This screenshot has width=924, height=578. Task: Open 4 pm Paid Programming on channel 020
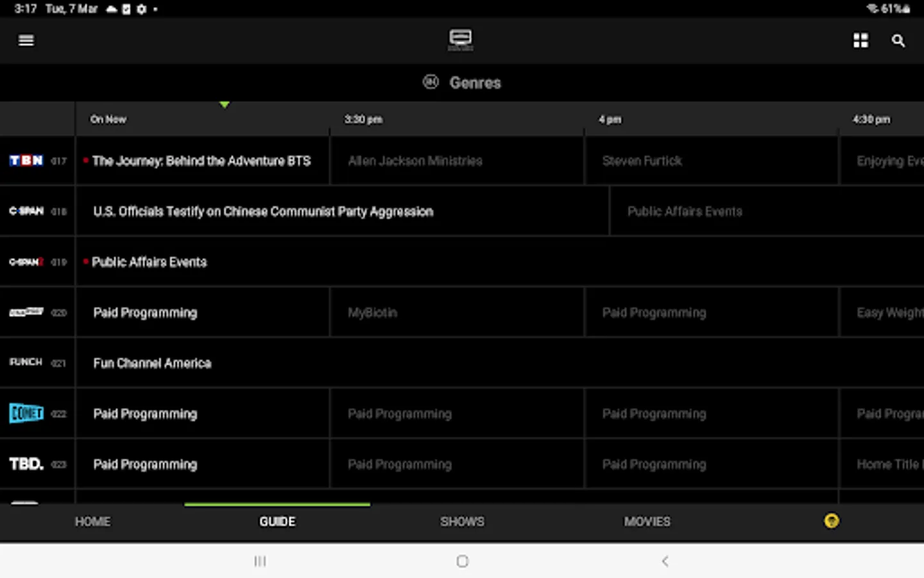point(711,313)
